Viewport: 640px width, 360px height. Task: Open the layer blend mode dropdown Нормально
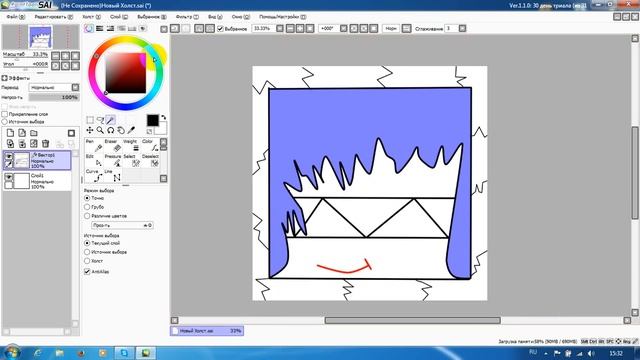point(54,87)
